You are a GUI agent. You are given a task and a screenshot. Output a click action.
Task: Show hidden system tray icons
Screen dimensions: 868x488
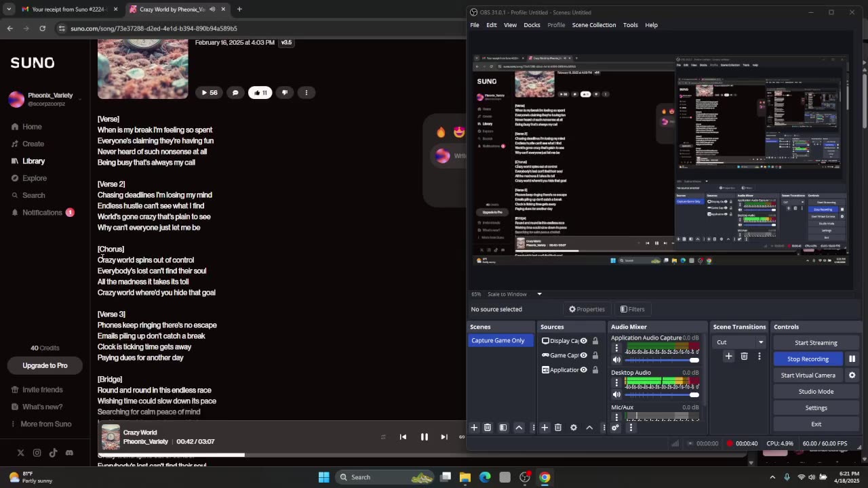(x=772, y=477)
